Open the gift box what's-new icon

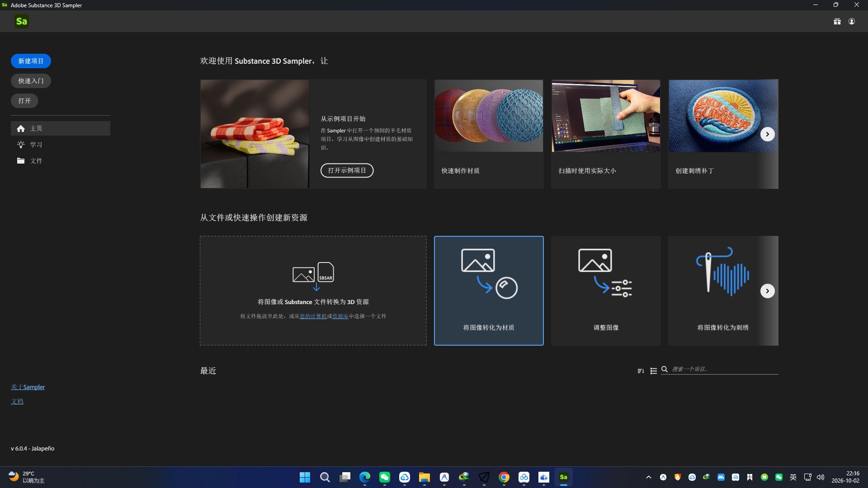point(837,21)
